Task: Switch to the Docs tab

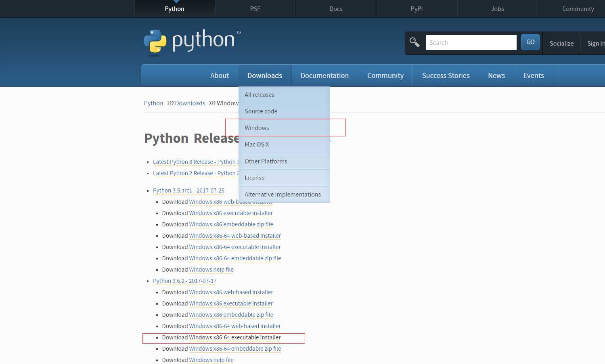Action: [x=336, y=8]
